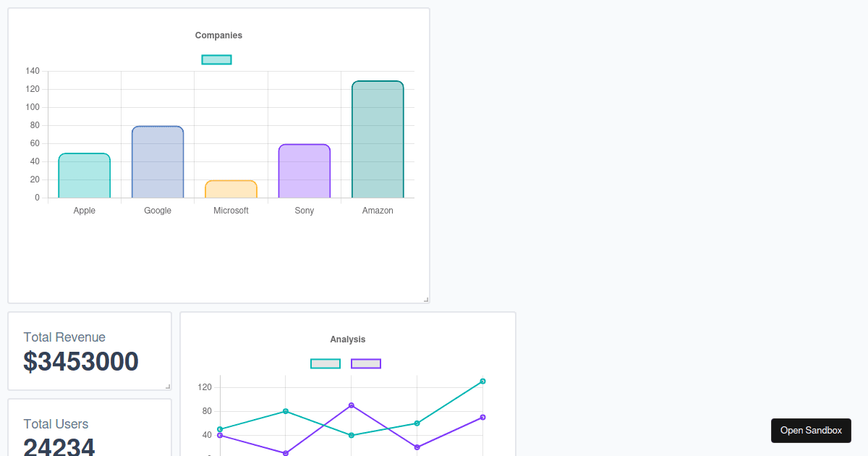Click the Apple axis label
The height and width of the screenshot is (456, 868).
(85, 211)
